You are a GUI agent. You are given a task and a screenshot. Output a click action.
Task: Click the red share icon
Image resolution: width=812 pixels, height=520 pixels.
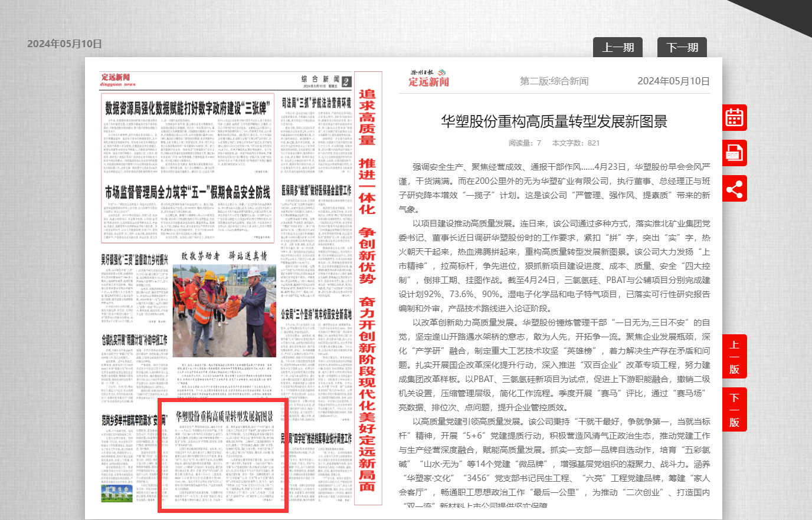pos(734,189)
